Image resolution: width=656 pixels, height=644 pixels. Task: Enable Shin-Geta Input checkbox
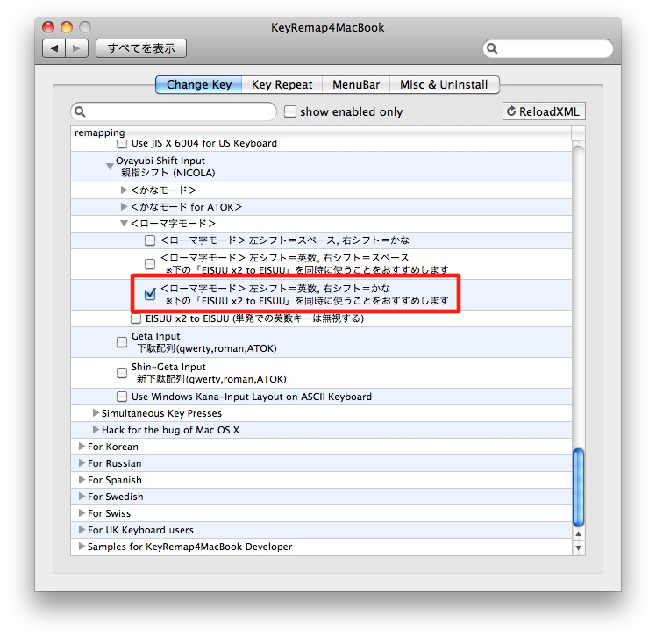[122, 373]
